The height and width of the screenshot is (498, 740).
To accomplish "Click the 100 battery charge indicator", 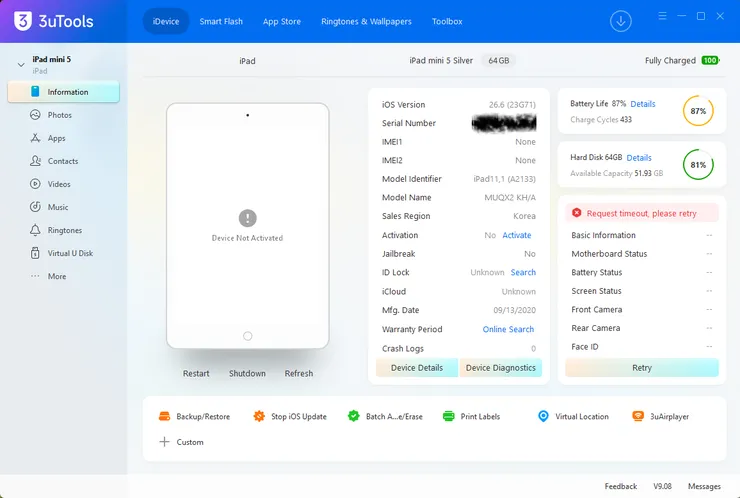I will pyautogui.click(x=710, y=60).
